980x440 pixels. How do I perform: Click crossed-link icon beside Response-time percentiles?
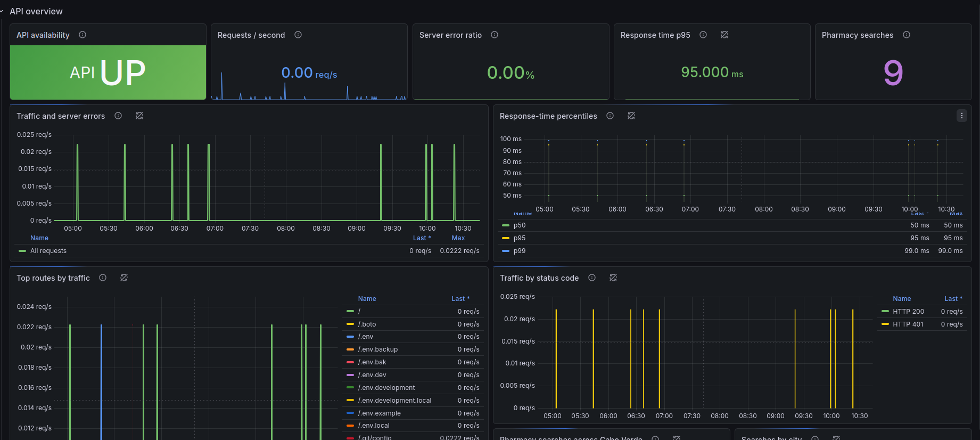point(631,116)
